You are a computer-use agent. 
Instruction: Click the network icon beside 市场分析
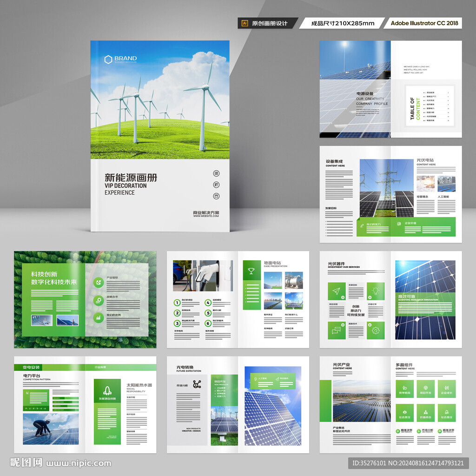[x=197, y=384]
